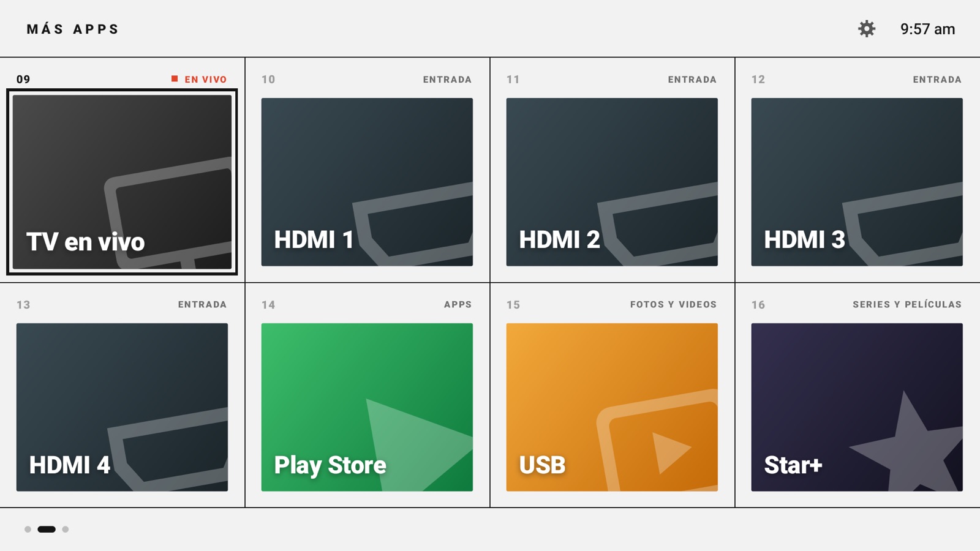
Task: Switch to HDMI 2 input tile
Action: 612,182
